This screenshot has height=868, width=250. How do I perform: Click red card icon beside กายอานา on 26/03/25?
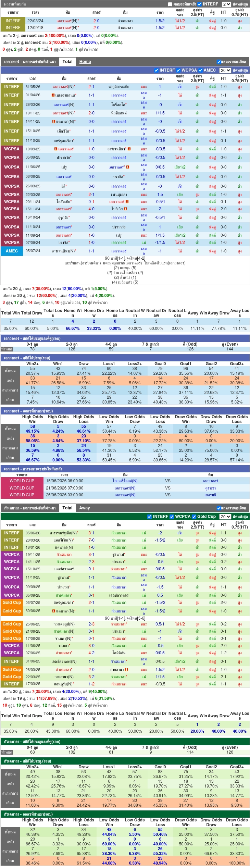126,670
